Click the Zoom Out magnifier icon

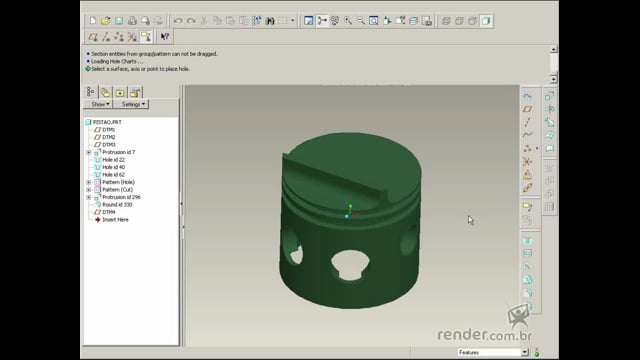click(361, 20)
